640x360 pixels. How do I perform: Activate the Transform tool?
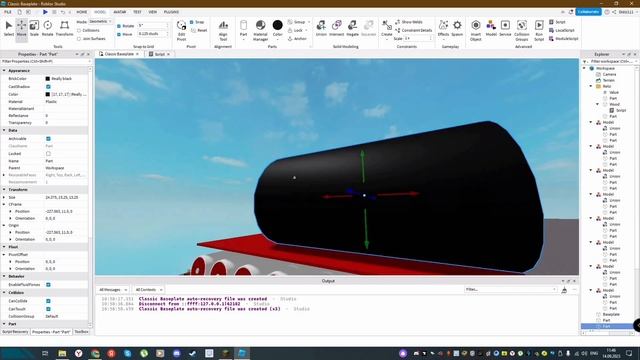coord(64,29)
